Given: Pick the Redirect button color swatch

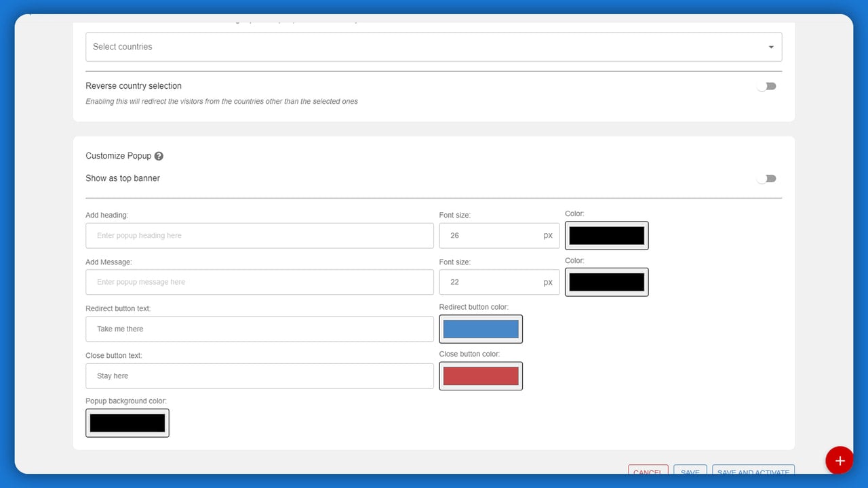Looking at the screenshot, I should pyautogui.click(x=481, y=329).
